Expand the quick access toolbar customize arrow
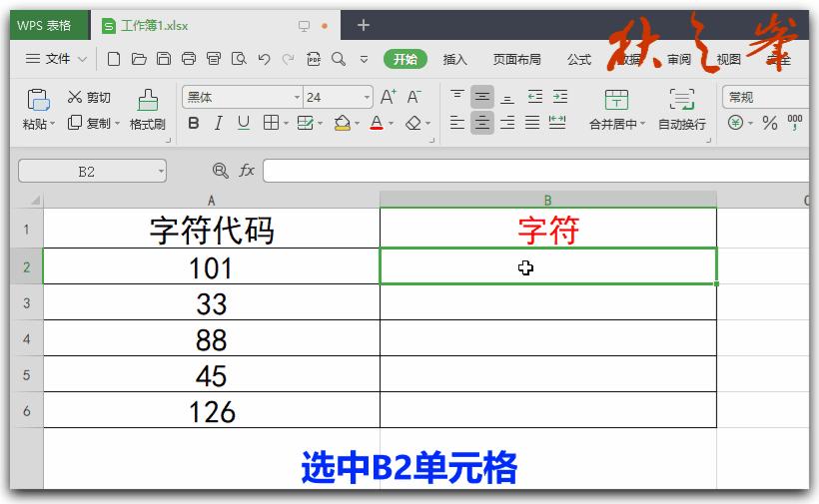Image resolution: width=819 pixels, height=504 pixels. tap(365, 60)
